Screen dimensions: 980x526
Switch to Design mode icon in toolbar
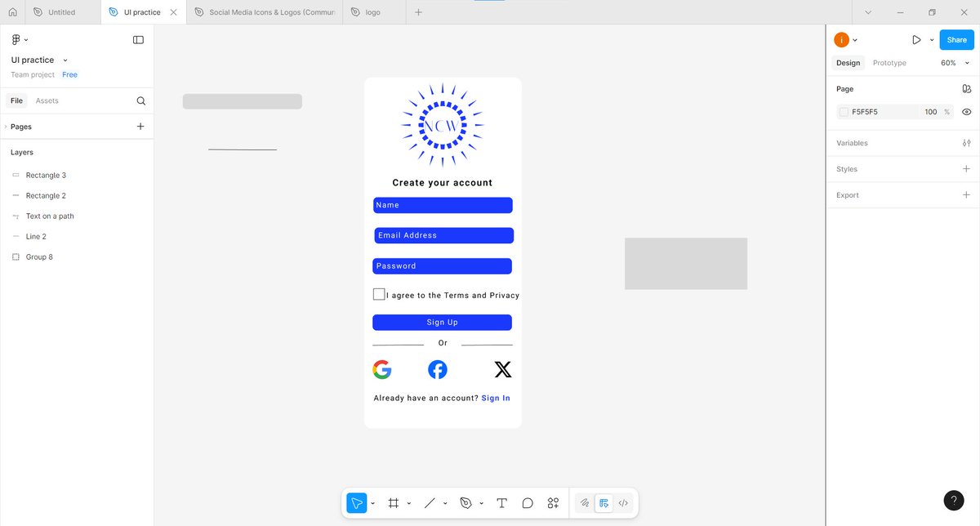604,503
